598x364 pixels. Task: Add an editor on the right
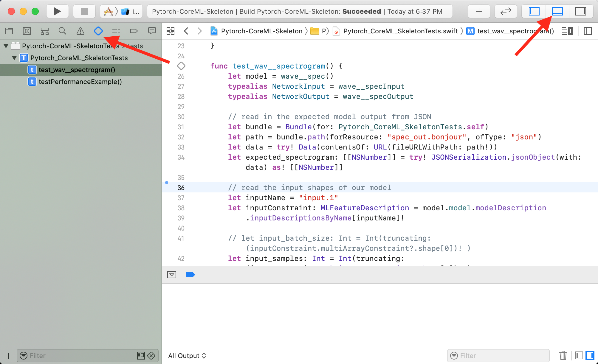click(588, 31)
